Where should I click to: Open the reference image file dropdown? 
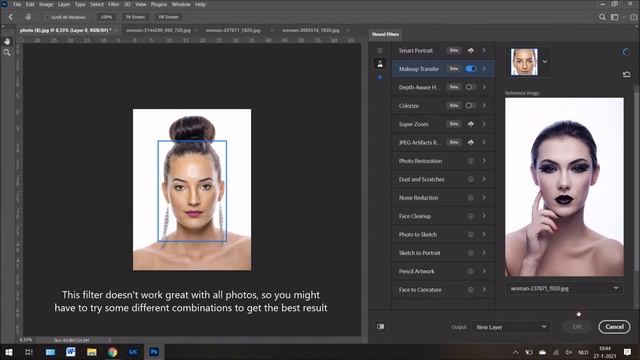pyautogui.click(x=564, y=288)
